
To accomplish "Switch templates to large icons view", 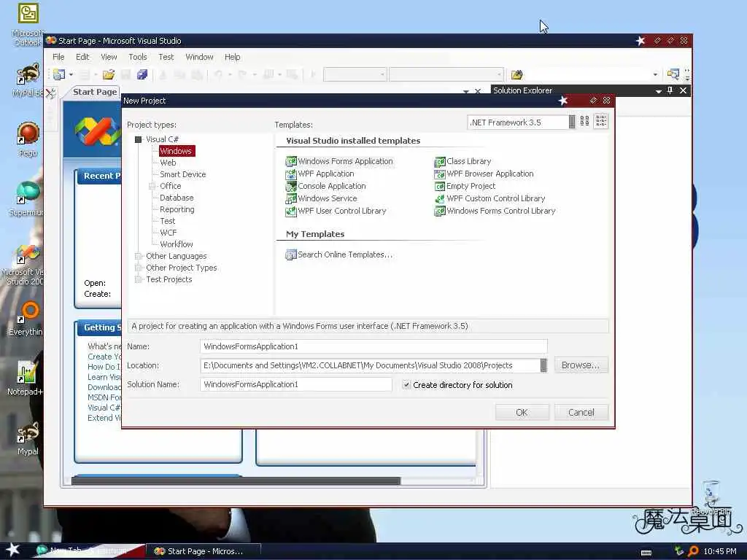I will pyautogui.click(x=584, y=122).
